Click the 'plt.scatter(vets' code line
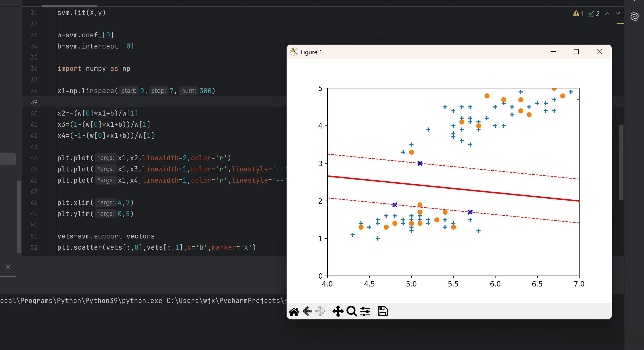 (x=157, y=247)
